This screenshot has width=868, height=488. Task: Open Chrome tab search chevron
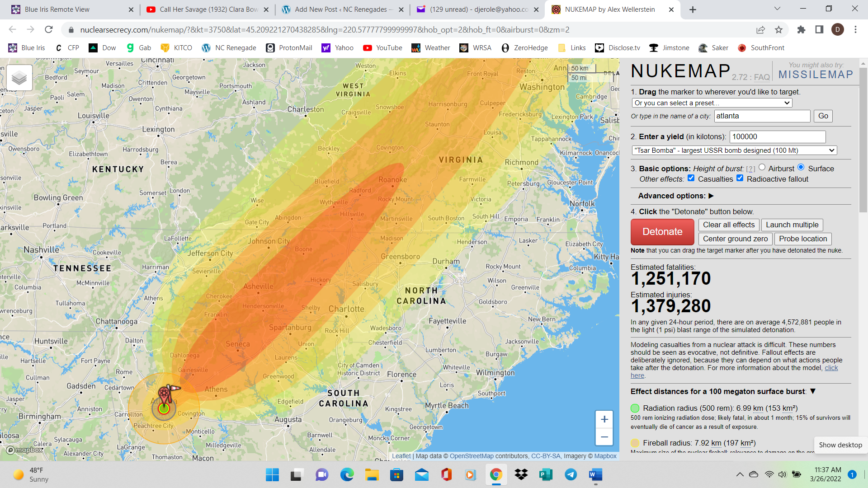tap(777, 9)
